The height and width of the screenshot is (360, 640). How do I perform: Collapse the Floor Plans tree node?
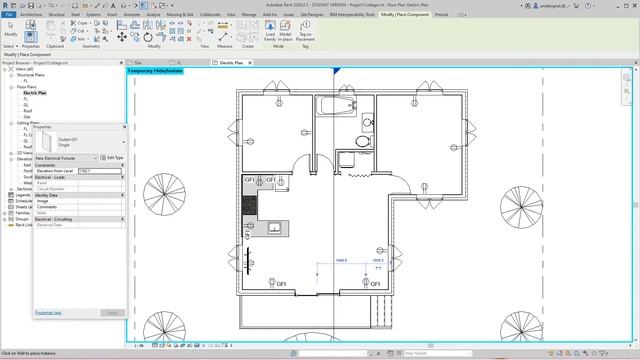pyautogui.click(x=11, y=87)
